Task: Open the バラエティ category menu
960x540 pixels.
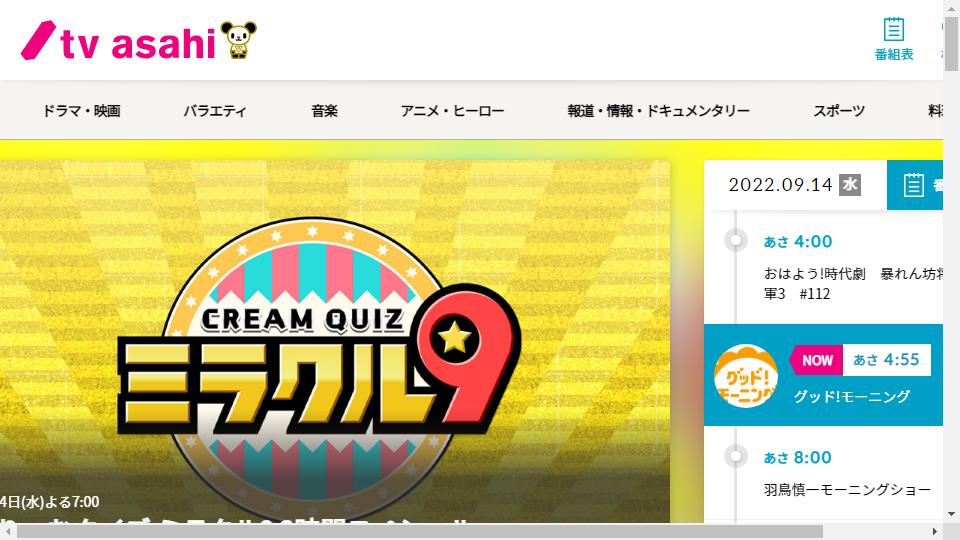Action: [x=215, y=111]
